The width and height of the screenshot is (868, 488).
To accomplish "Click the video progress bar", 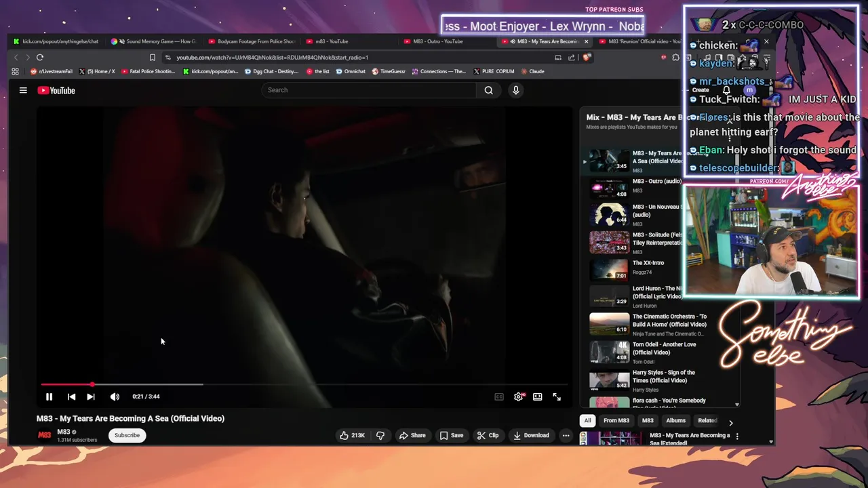I will pyautogui.click(x=304, y=384).
